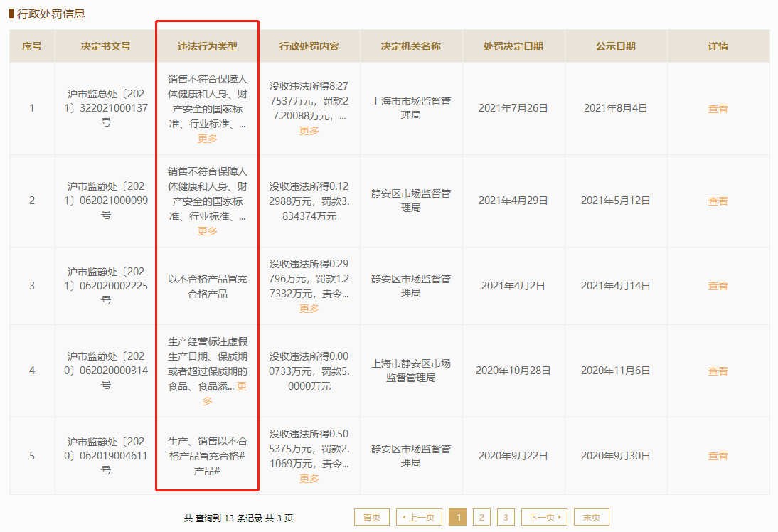Click the 上一页 previous page button
This screenshot has height=532, width=778.
click(x=419, y=517)
